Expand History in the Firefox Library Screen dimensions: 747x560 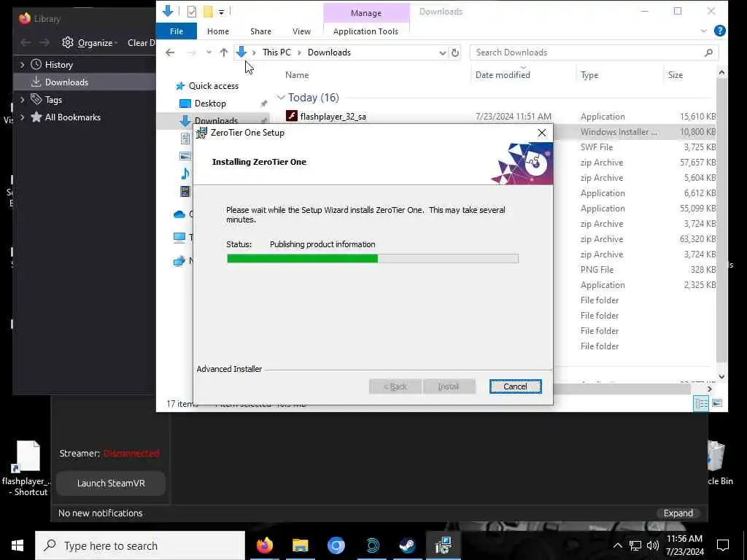tap(23, 65)
